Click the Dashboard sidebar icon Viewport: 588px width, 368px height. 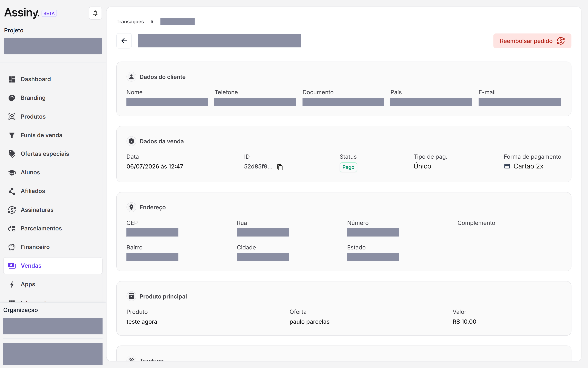pyautogui.click(x=12, y=79)
